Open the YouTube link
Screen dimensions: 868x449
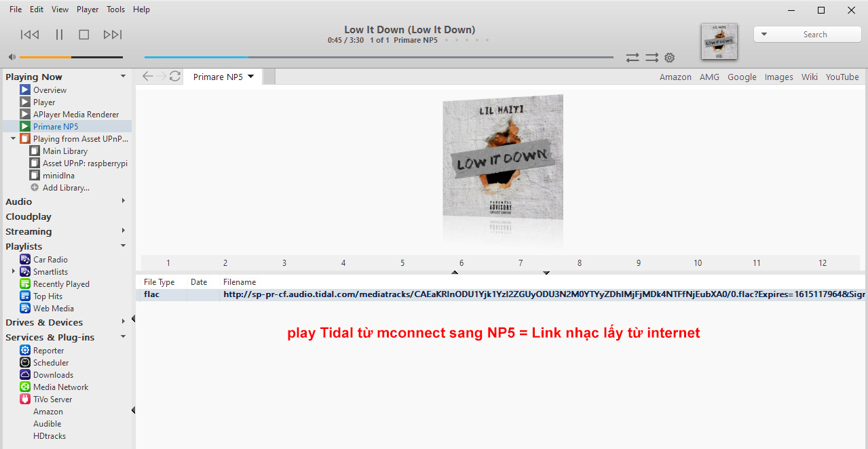click(x=842, y=77)
